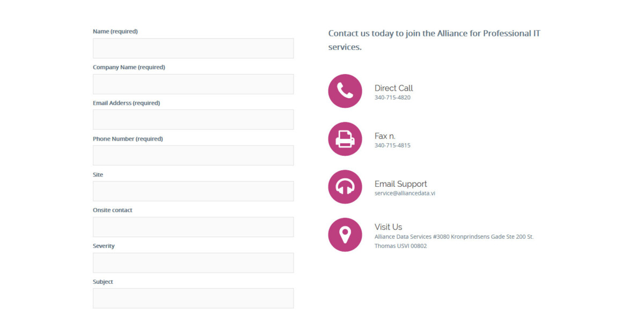The height and width of the screenshot is (322, 644).
Task: Focus the Site text field
Action: (193, 191)
